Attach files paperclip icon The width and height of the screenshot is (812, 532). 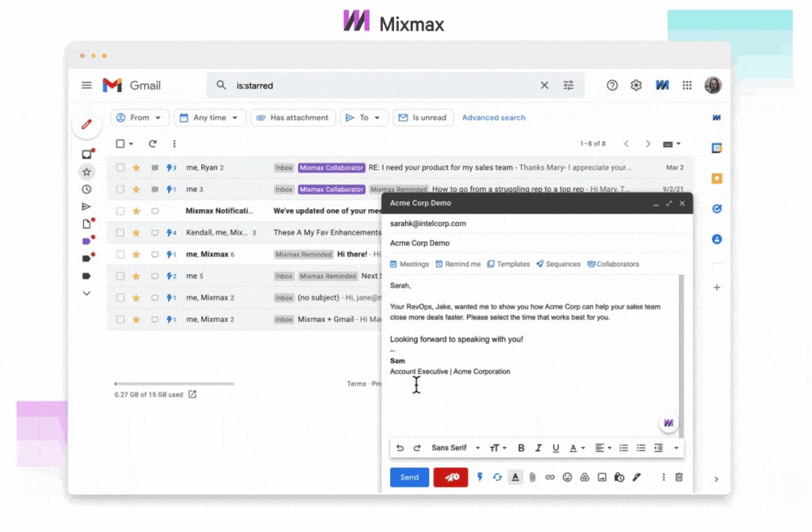tap(532, 477)
